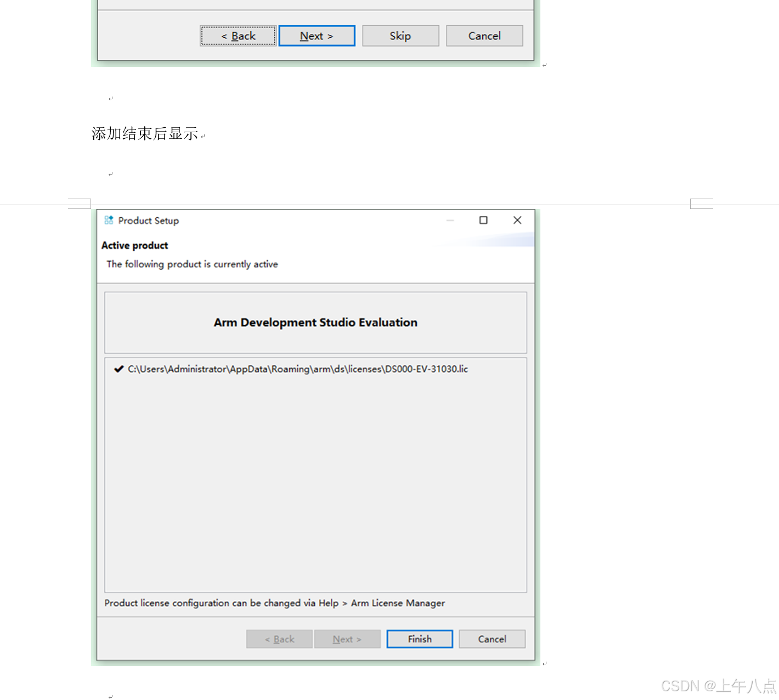Select the DS000-EV-31030.lic license entry
The height and width of the screenshot is (700, 779).
click(298, 369)
